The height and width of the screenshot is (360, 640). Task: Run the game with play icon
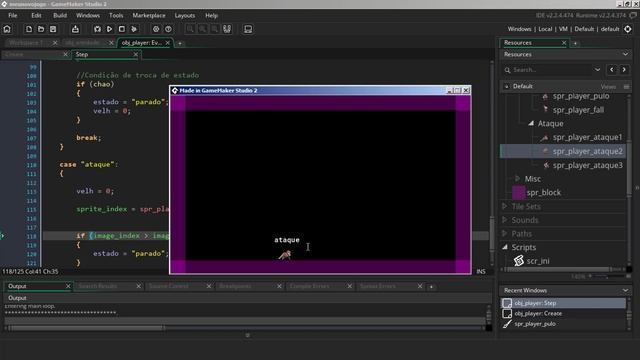tap(109, 29)
